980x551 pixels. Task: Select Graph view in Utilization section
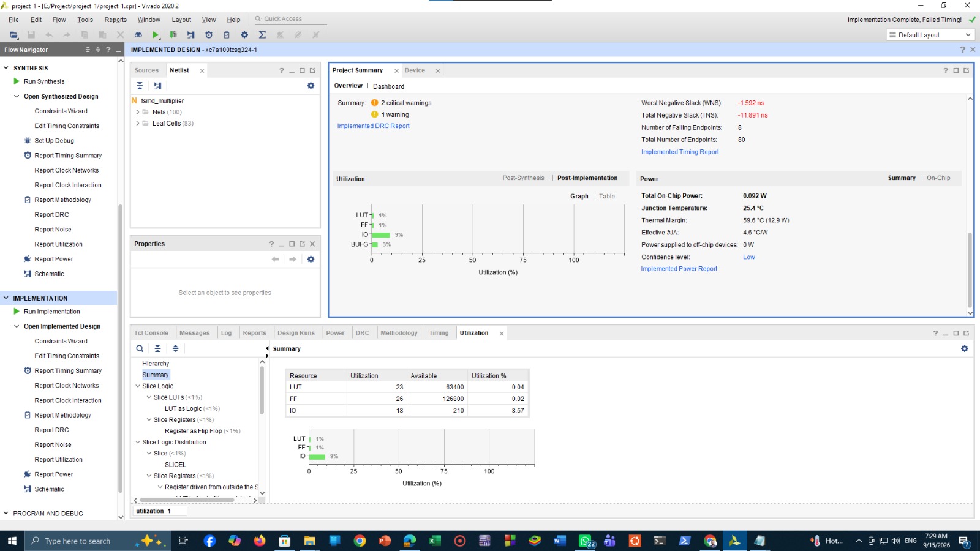tap(579, 197)
